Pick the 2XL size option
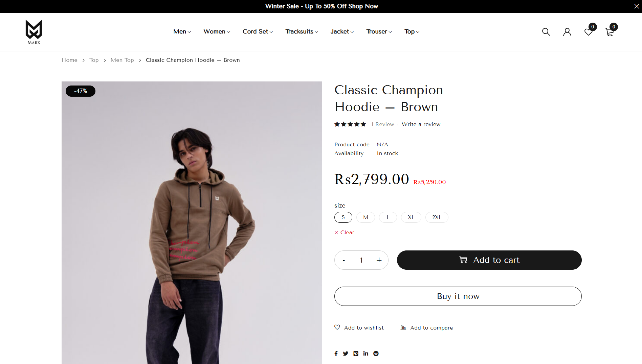 coord(437,217)
